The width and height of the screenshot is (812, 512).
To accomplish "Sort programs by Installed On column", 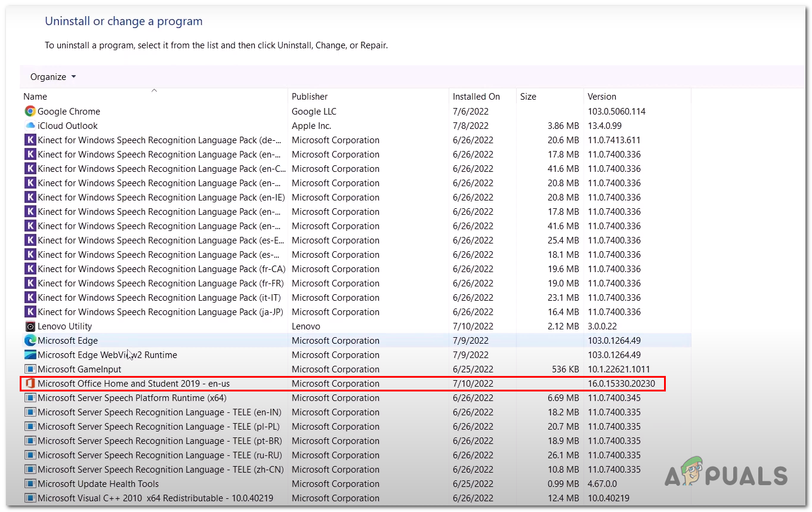I will (476, 97).
